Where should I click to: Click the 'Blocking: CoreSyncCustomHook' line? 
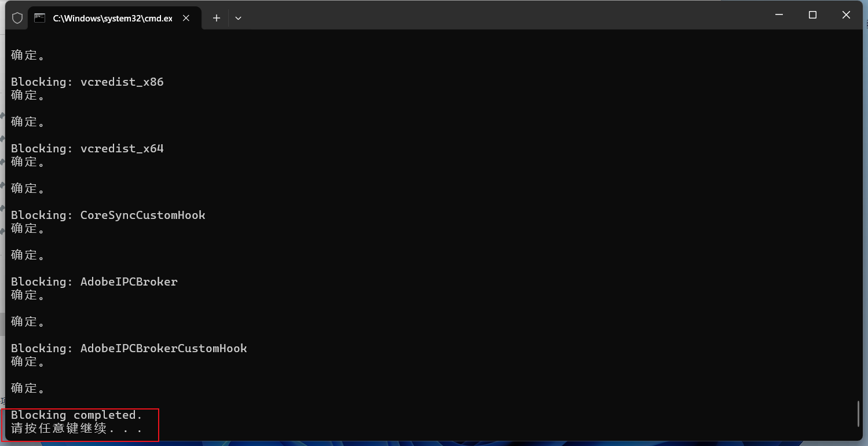coord(108,215)
